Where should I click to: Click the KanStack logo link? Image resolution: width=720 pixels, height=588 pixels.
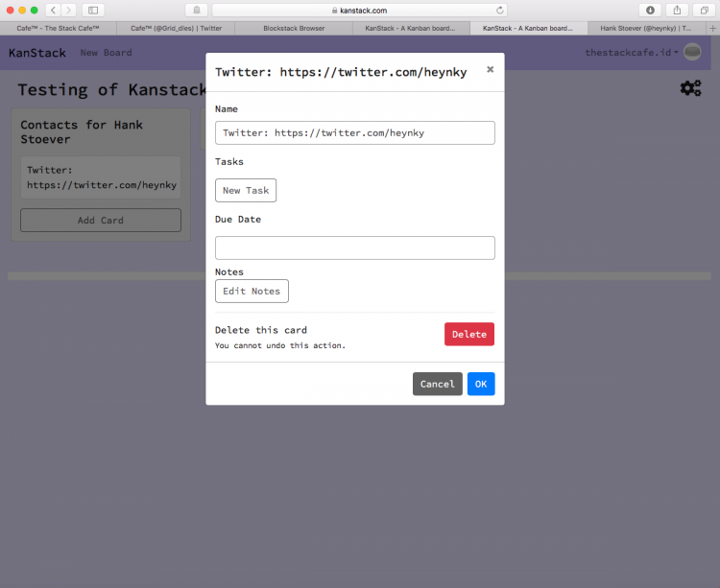(x=37, y=53)
